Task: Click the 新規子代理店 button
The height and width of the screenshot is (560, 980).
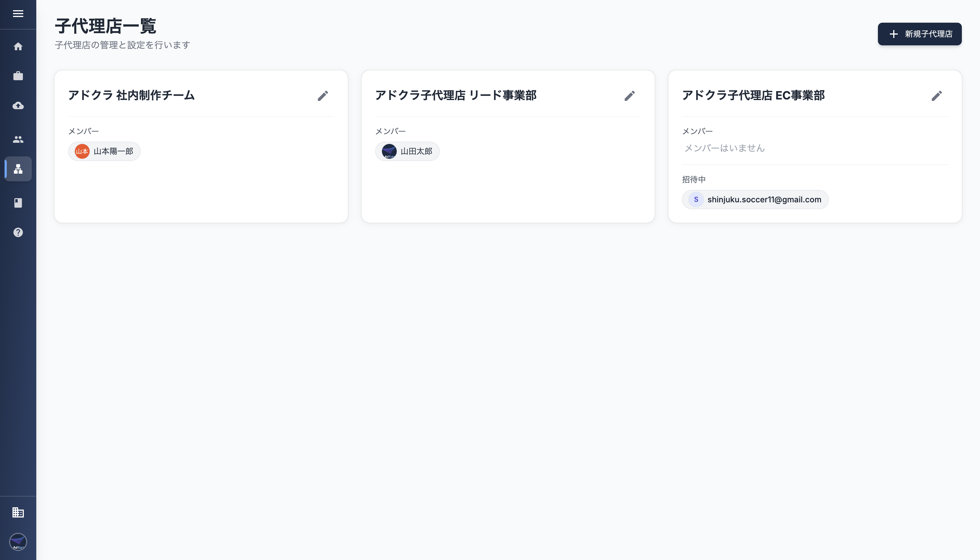Action: point(919,34)
